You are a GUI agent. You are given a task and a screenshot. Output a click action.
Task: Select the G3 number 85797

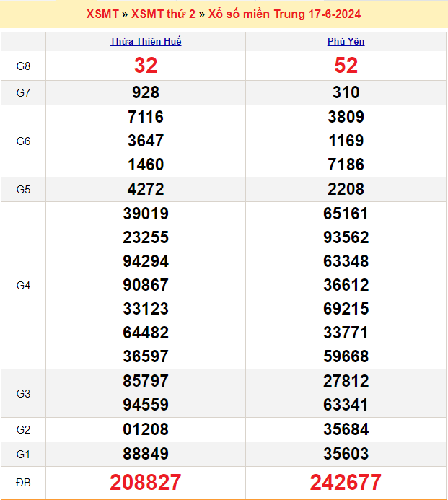coord(146,381)
